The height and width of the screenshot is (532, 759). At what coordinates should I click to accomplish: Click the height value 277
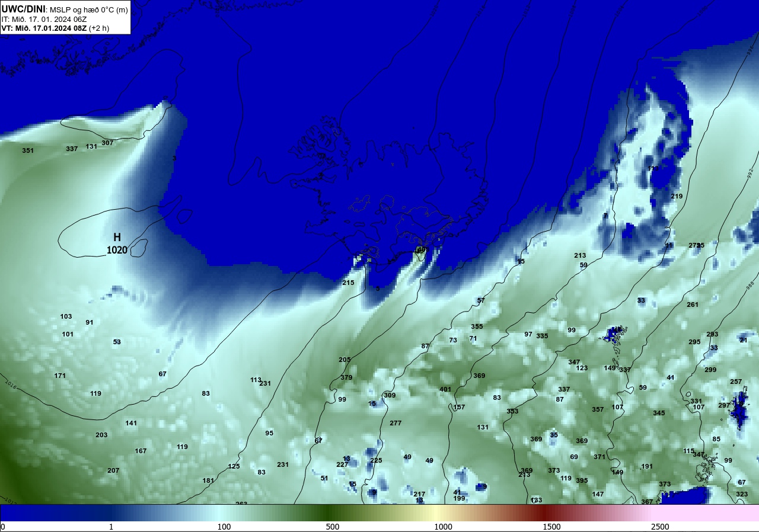(396, 423)
